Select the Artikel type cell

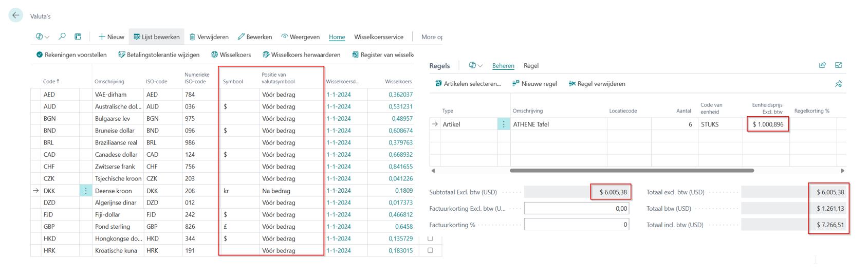point(469,124)
